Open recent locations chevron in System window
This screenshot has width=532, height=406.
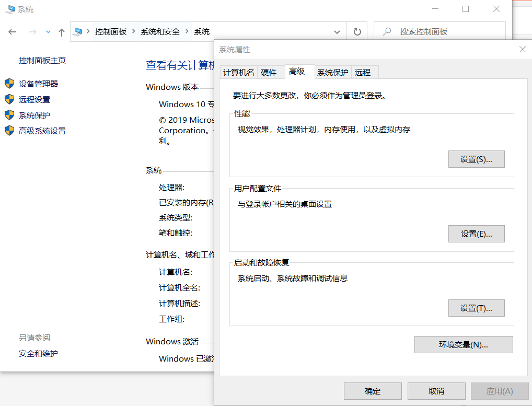48,32
